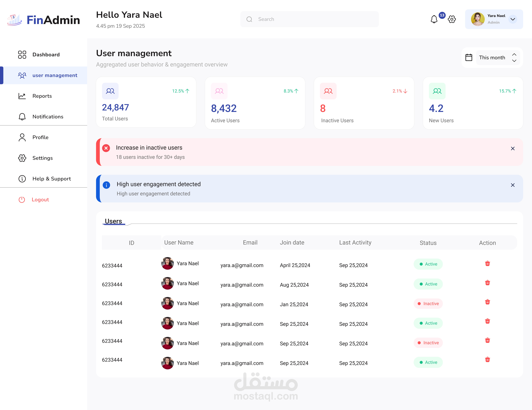Click the 15.7% growth indicator
The width and height of the screenshot is (532, 410).
pos(508,91)
